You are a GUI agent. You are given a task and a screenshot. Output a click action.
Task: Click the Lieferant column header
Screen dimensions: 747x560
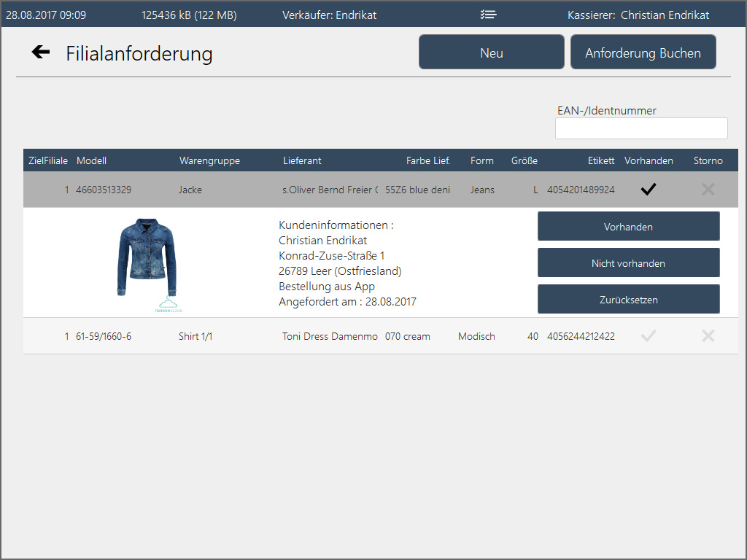302,160
